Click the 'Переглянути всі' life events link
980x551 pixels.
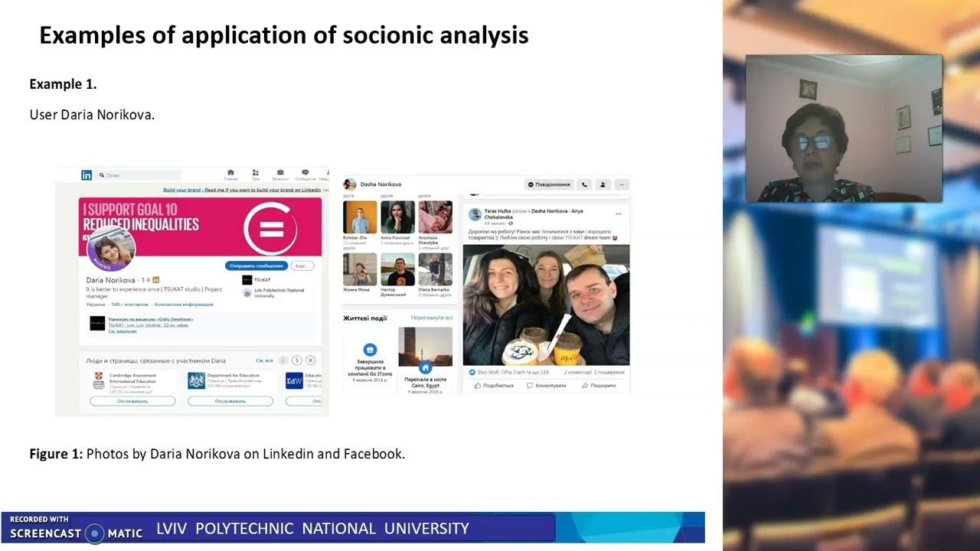(x=431, y=318)
